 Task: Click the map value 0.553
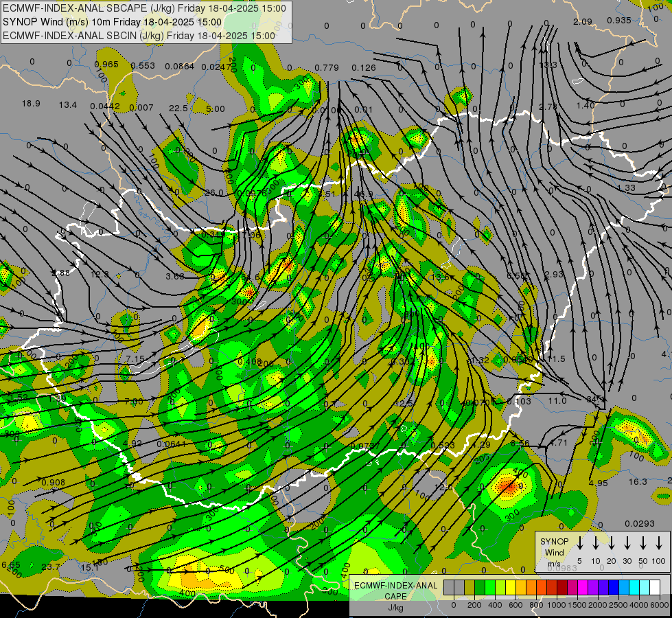(143, 66)
